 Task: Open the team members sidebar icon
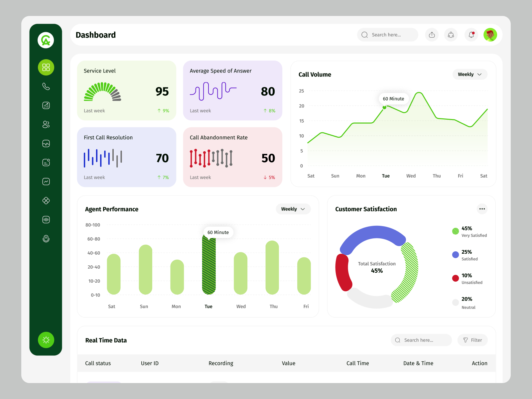point(46,124)
